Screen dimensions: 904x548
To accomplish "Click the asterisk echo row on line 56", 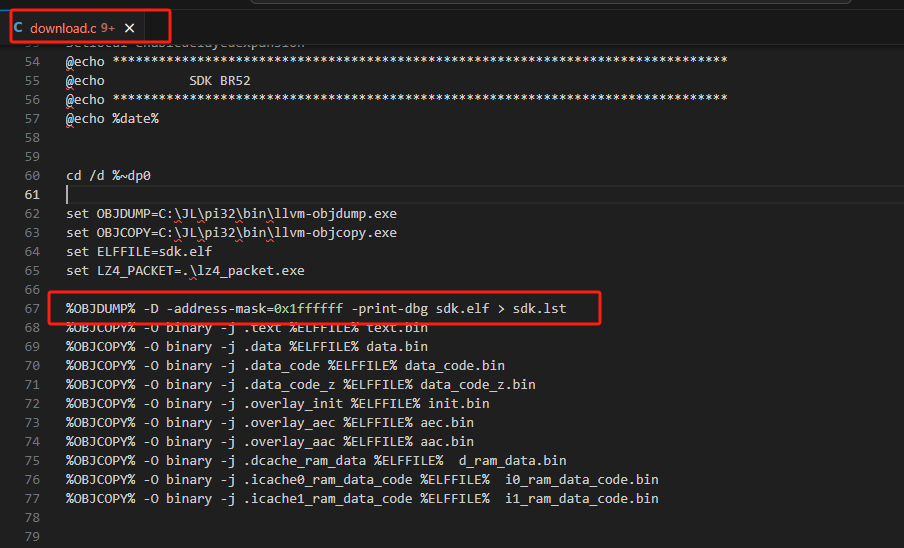I will (x=397, y=99).
